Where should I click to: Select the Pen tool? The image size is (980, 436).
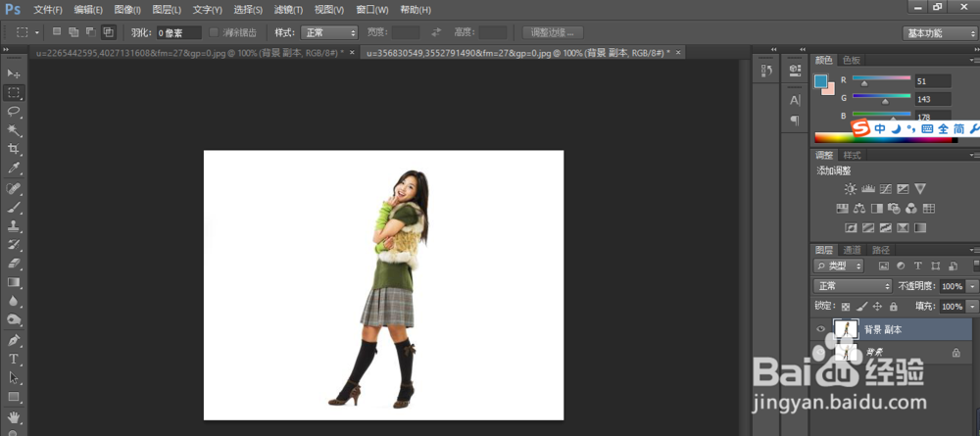click(x=14, y=340)
